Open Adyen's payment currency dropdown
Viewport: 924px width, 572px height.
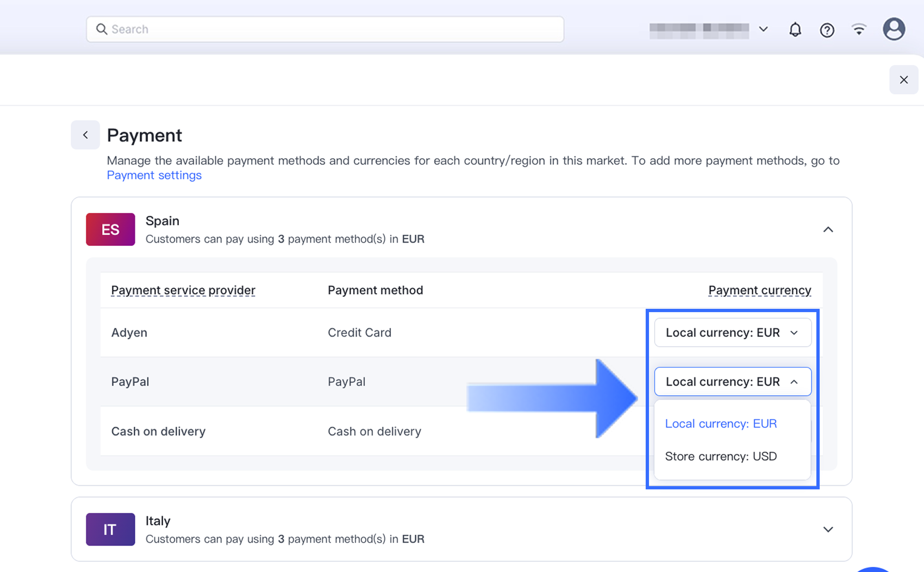point(732,332)
